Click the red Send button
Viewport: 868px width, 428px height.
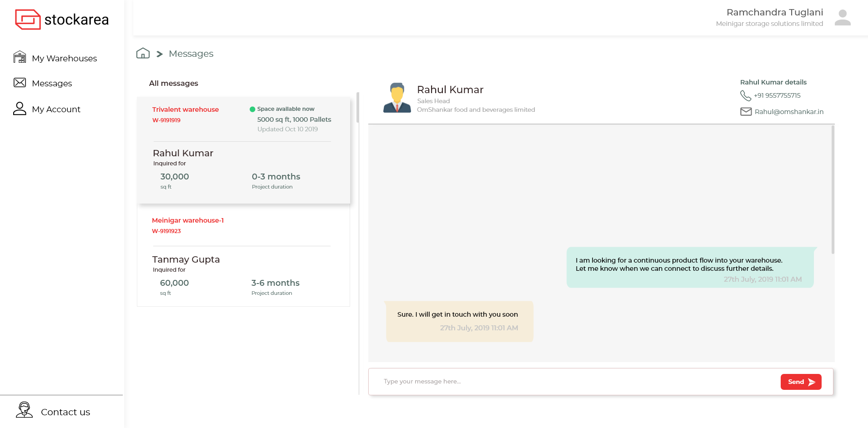click(x=801, y=382)
